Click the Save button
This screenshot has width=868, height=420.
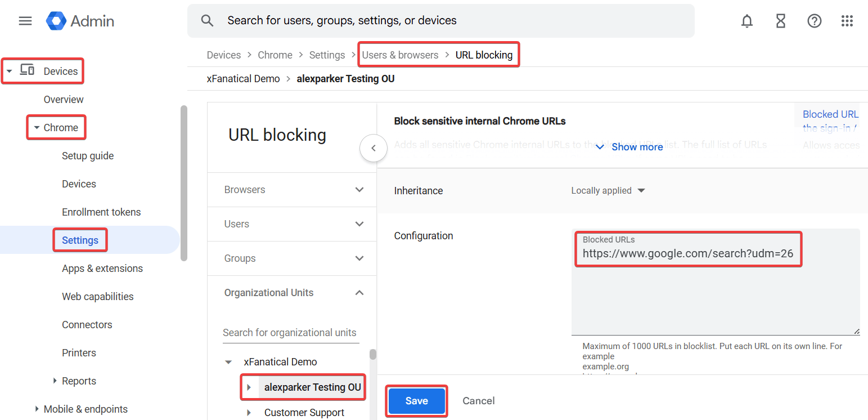pyautogui.click(x=416, y=401)
